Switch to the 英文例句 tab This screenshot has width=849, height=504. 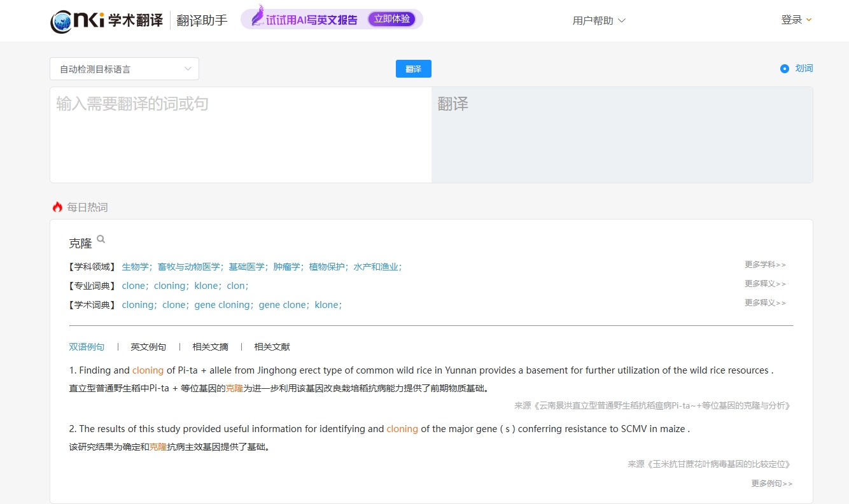(x=148, y=346)
